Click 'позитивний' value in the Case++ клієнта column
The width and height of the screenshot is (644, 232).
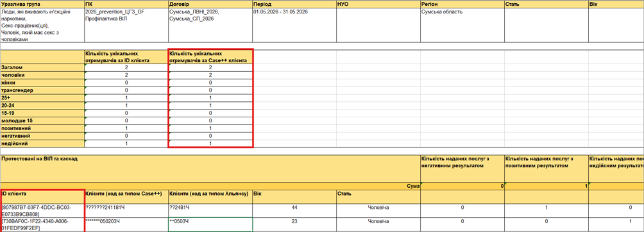[x=210, y=129]
